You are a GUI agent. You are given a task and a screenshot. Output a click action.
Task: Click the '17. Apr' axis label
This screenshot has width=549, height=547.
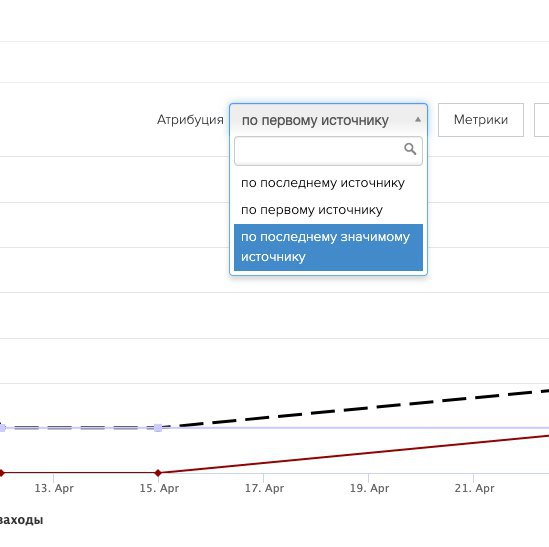tap(264, 488)
